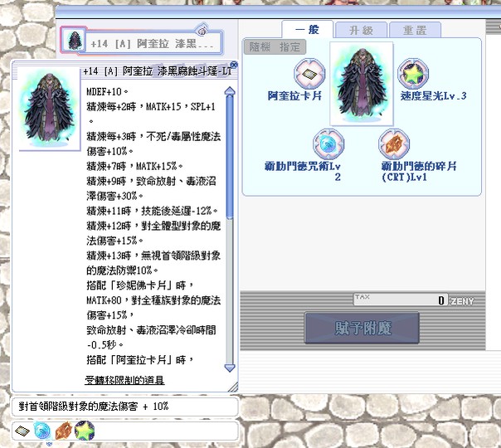Screen dimensions: 501x448
Task: Click the 受轉移限制的道具 underlined link
Action: tap(124, 380)
